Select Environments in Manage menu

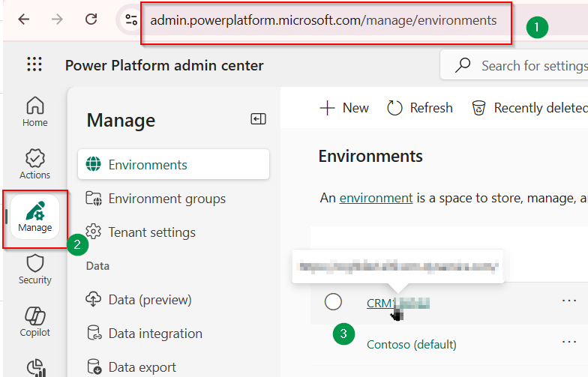pyautogui.click(x=174, y=165)
